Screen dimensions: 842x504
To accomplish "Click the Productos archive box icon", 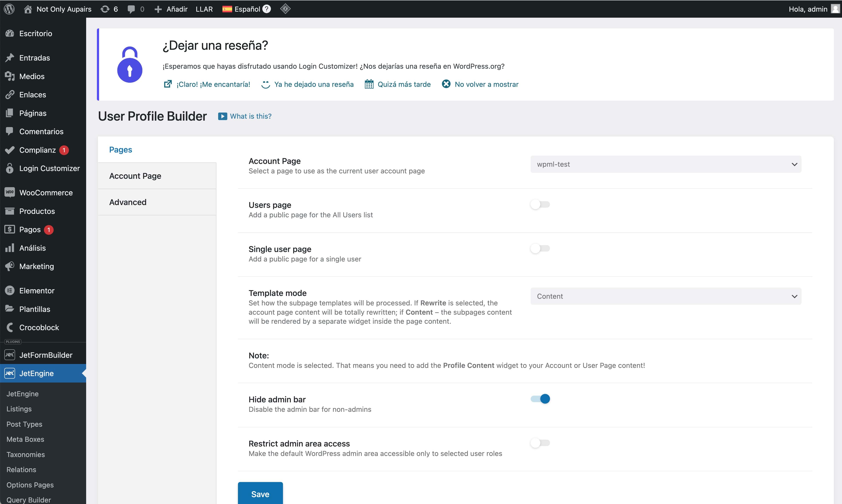I will (10, 211).
